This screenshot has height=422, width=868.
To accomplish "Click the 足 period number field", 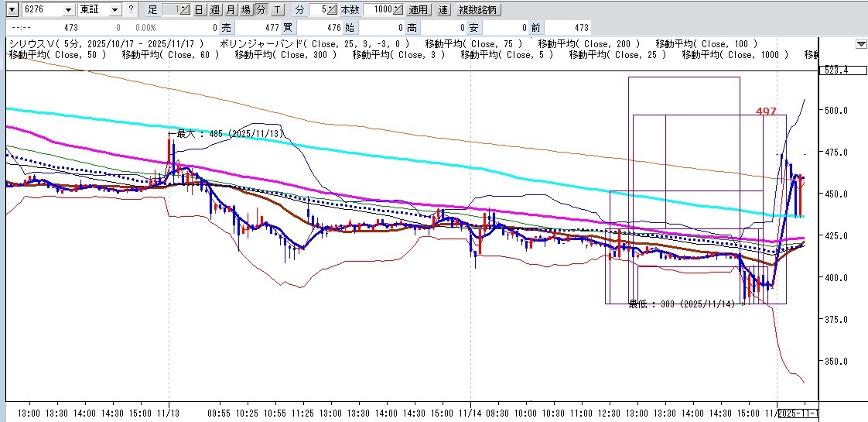I will tap(172, 9).
